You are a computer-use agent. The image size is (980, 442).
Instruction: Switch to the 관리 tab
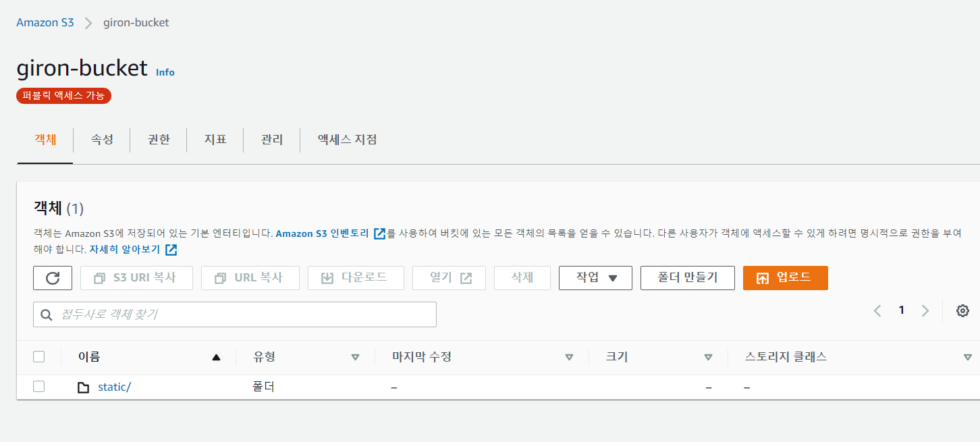(272, 140)
